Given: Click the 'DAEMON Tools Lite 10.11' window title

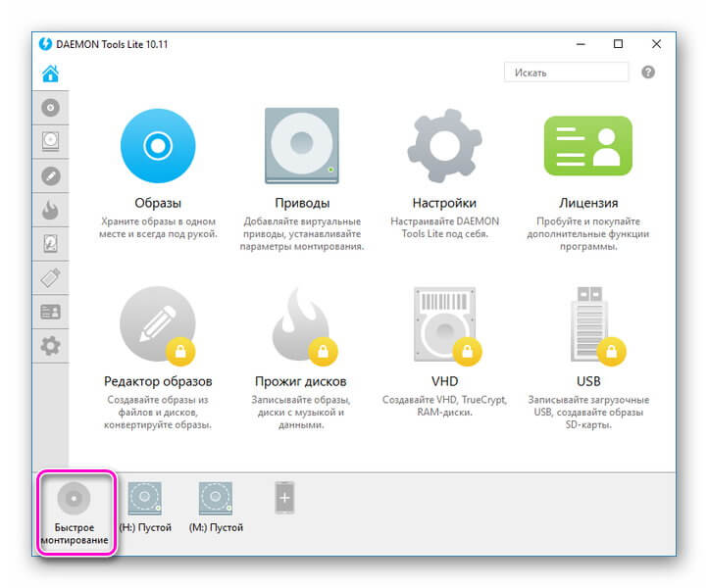Looking at the screenshot, I should point(112,44).
